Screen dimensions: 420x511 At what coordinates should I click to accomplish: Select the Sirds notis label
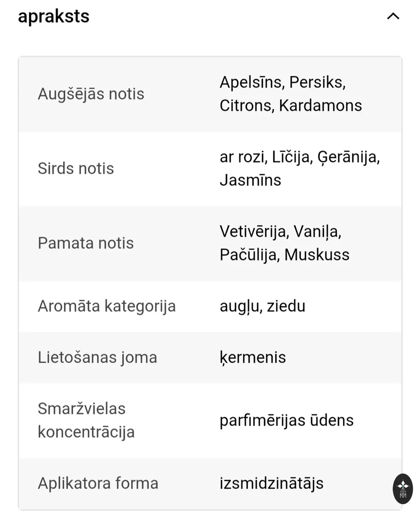click(x=76, y=169)
